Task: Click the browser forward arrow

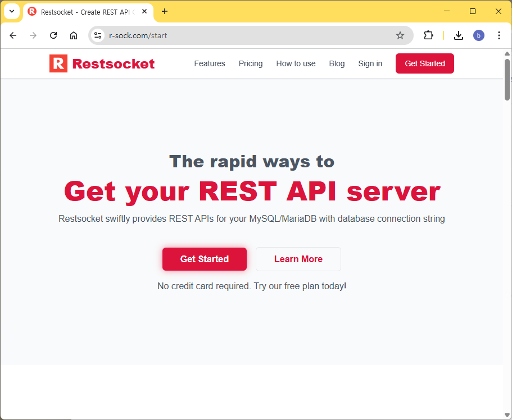Action: 33,35
